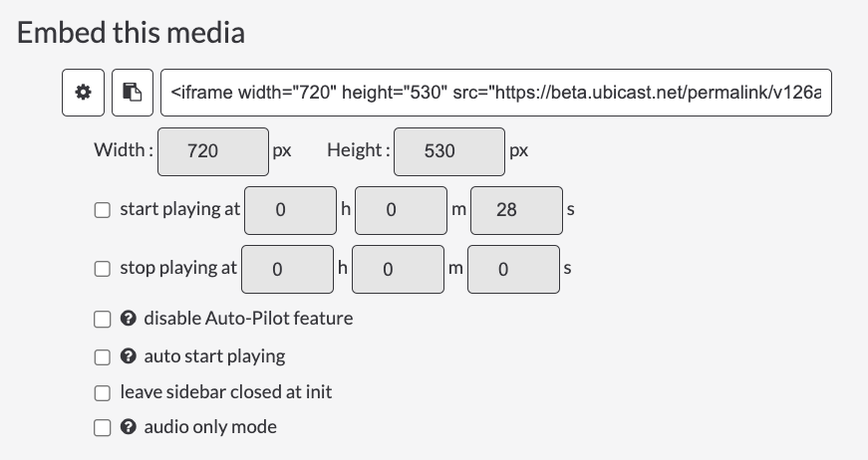Focus stop playing hours field
This screenshot has height=460, width=868.
(x=287, y=269)
